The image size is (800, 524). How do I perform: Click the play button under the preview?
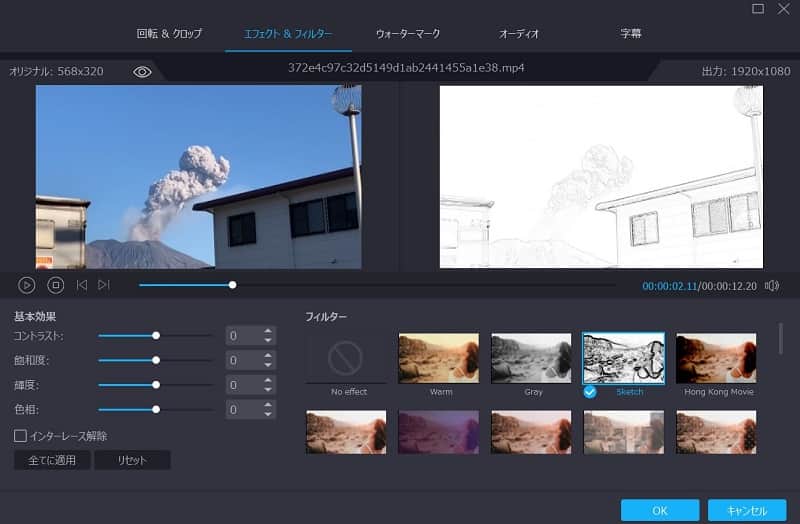pyautogui.click(x=27, y=285)
